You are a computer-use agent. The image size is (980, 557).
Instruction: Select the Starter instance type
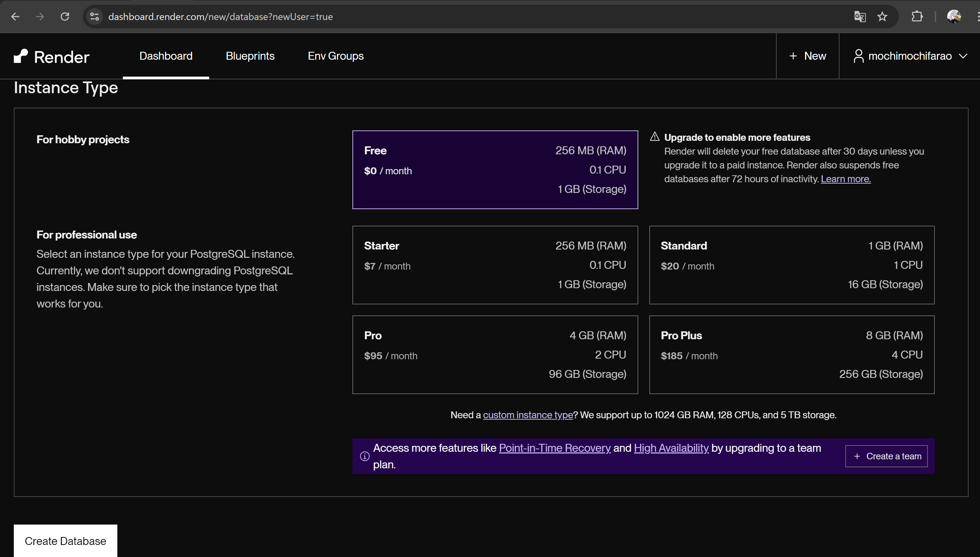click(495, 265)
